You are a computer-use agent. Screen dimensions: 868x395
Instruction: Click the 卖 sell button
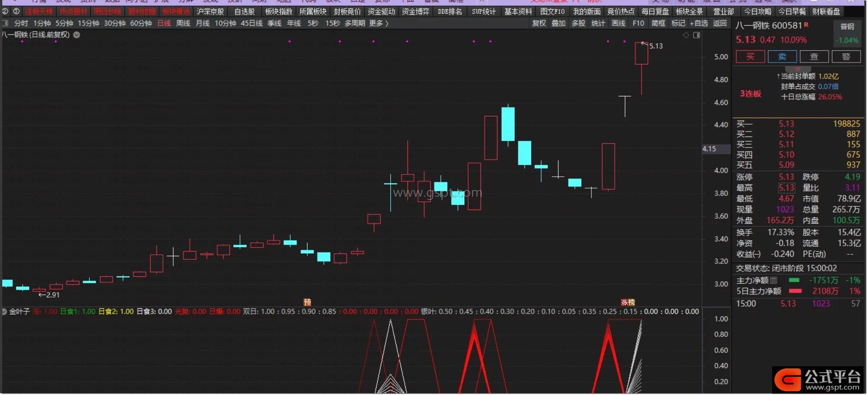[782, 57]
